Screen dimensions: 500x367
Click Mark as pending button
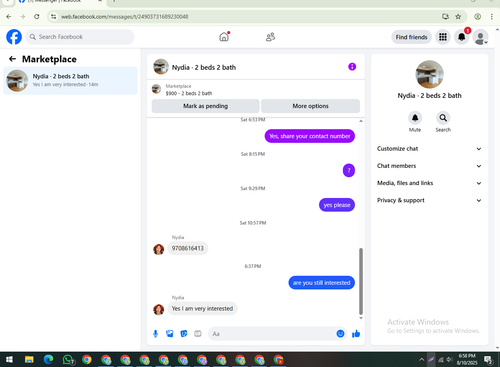pos(205,106)
